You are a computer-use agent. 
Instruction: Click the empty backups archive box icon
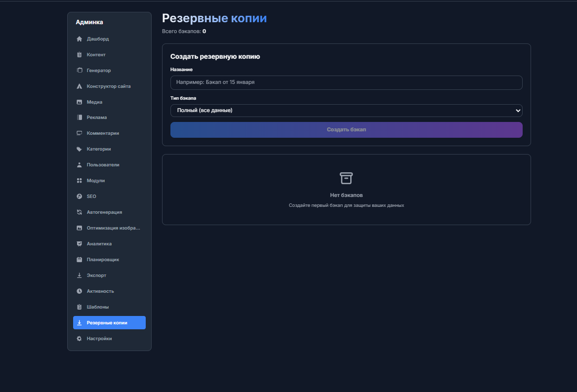pyautogui.click(x=346, y=178)
